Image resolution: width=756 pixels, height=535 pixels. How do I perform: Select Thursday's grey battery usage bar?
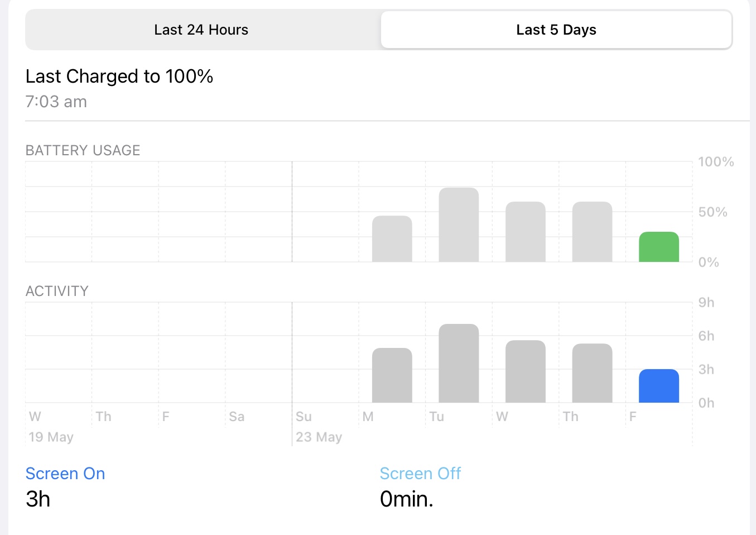pos(592,232)
